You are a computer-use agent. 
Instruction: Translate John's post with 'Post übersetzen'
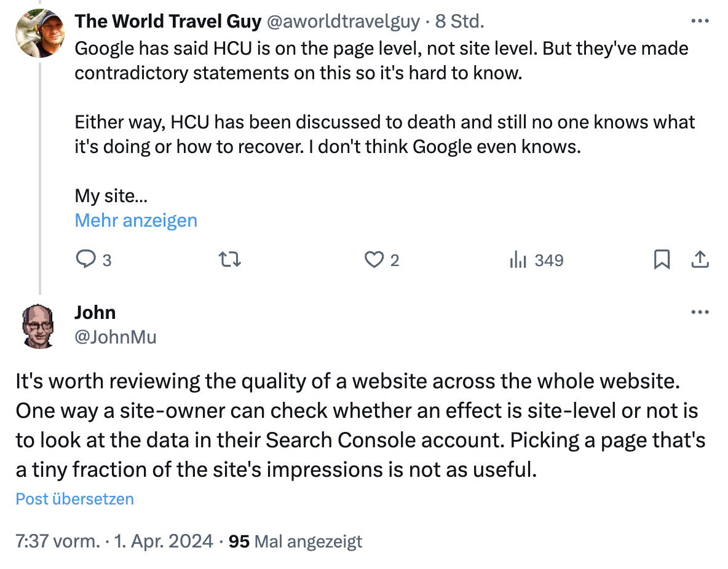point(74,499)
